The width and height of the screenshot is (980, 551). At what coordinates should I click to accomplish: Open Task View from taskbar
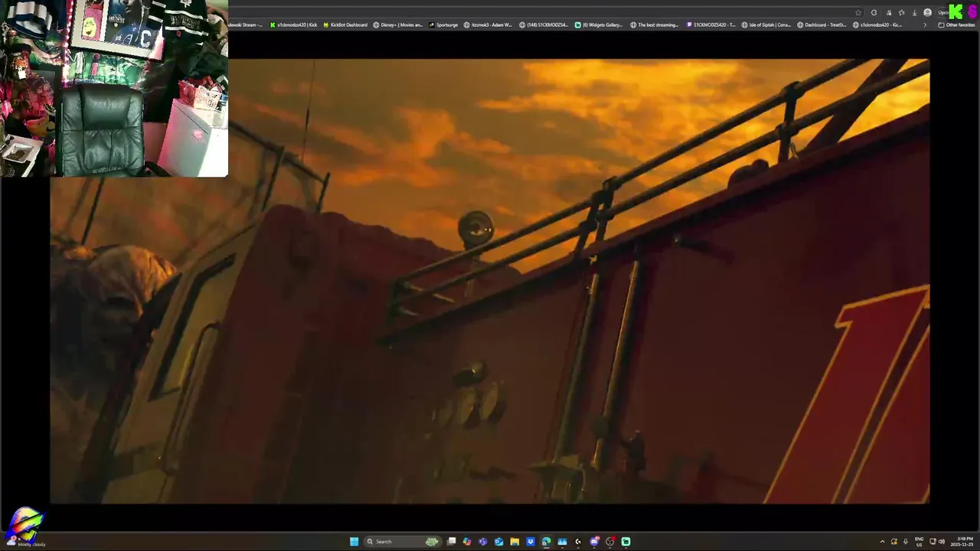tap(452, 541)
